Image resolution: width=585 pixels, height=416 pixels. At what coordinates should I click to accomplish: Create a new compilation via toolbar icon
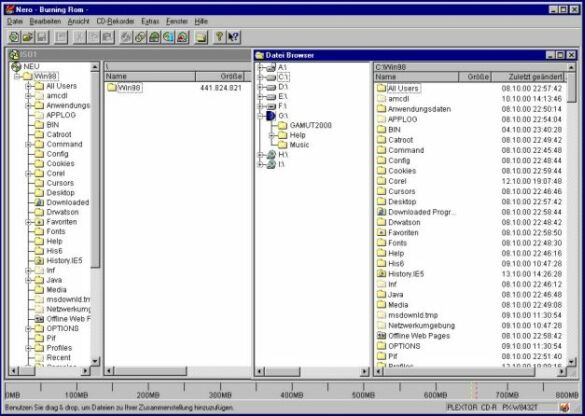[14, 37]
